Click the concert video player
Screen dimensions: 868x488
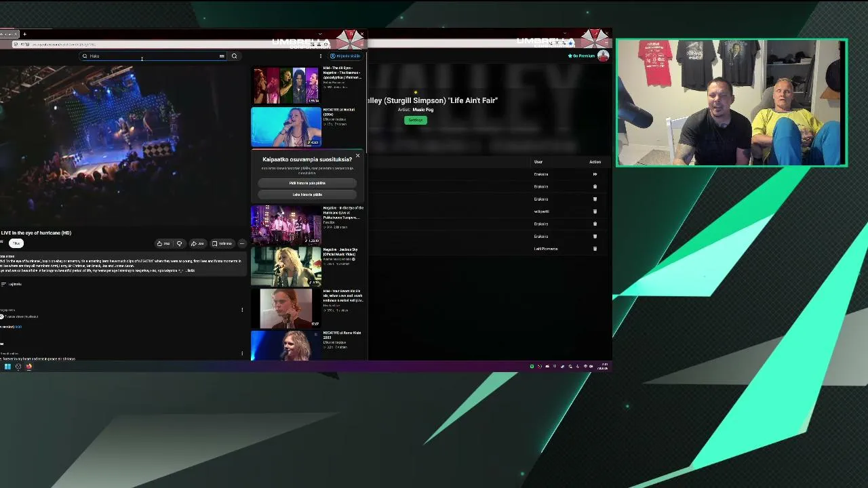point(123,144)
